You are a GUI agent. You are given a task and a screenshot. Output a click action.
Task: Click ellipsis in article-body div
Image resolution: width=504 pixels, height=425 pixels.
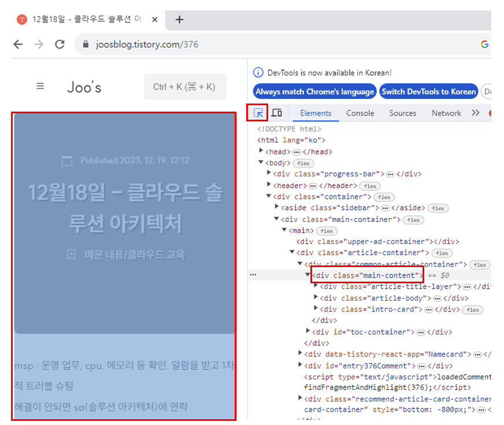tap(437, 299)
